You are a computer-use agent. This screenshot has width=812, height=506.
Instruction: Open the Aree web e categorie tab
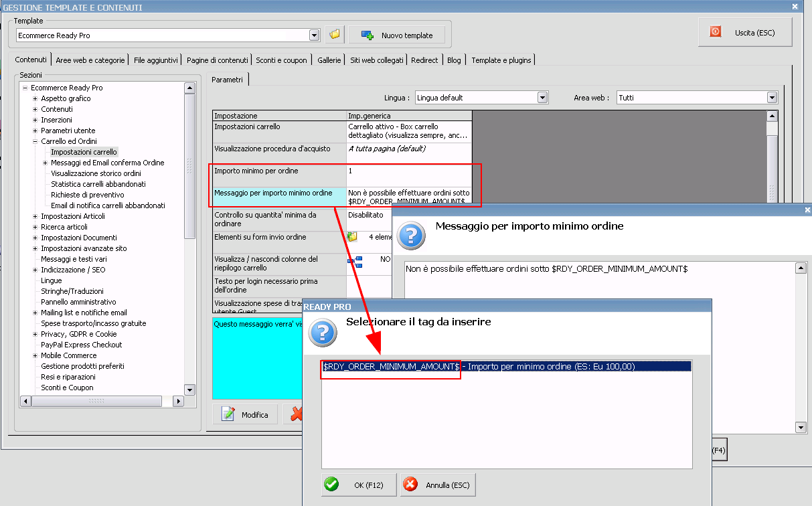90,60
